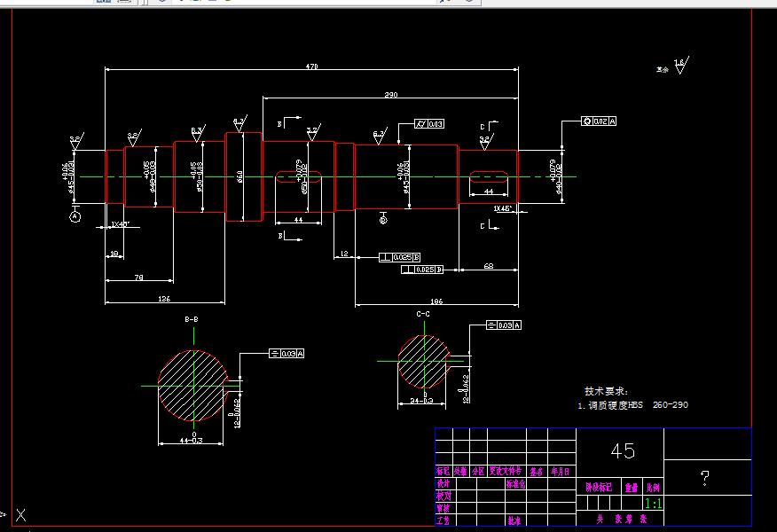Select the 78 dimension text
Viewport: 777px width, 532px height.
tap(138, 278)
